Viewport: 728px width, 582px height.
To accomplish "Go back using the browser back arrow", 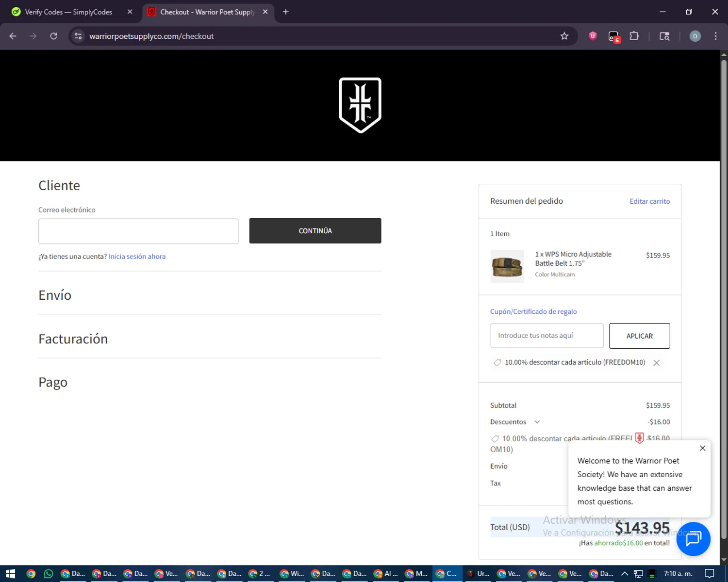I will coord(13,36).
